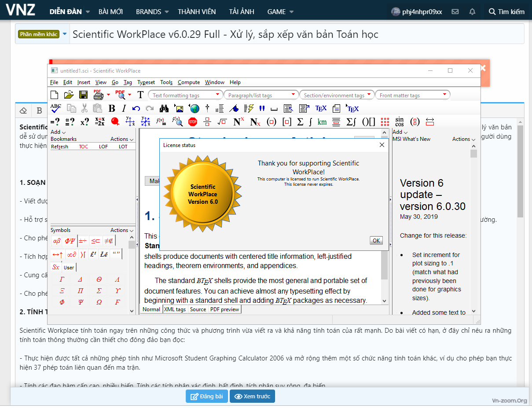
Task: Open a file with the folder icon
Action: click(x=69, y=95)
